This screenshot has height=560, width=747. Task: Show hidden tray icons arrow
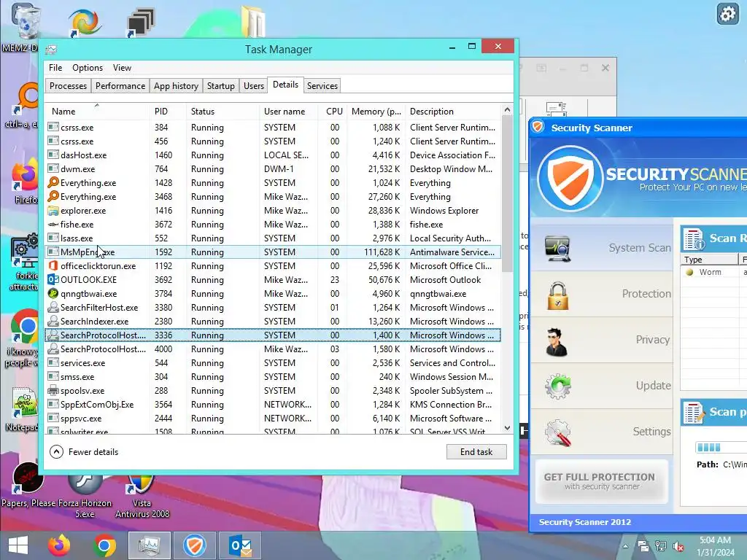625,546
